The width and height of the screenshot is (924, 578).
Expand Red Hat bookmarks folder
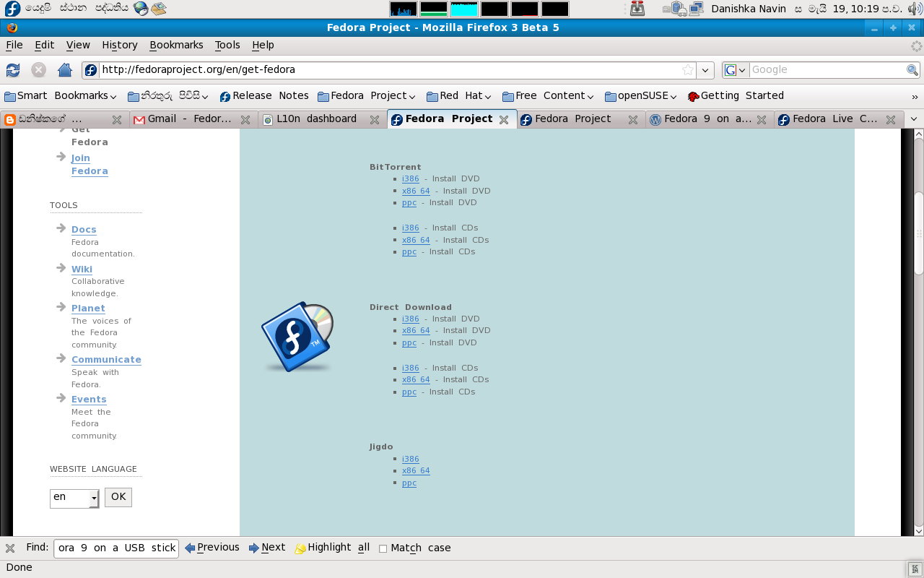pyautogui.click(x=459, y=96)
